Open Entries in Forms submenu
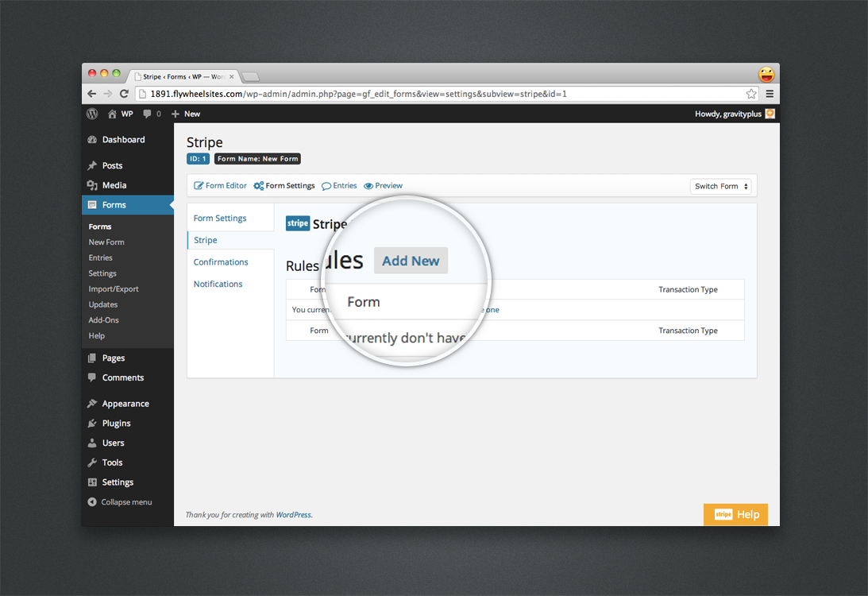Viewport: 868px width, 596px height. pos(100,257)
